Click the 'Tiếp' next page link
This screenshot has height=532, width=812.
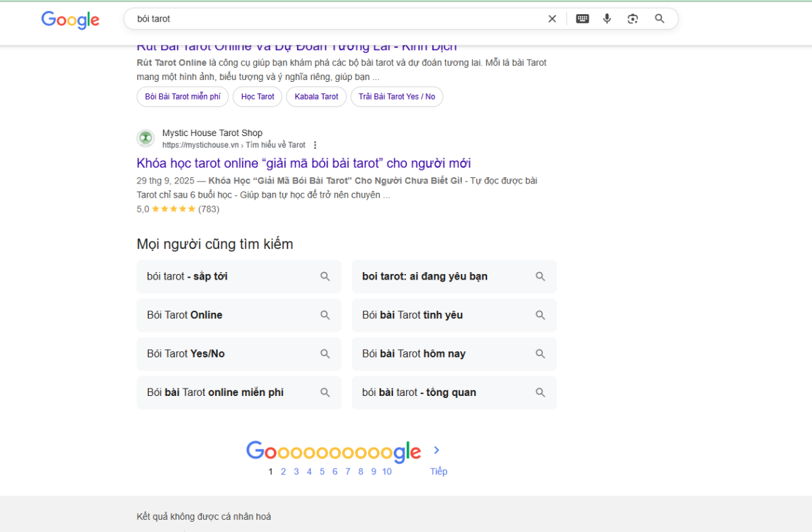[438, 472]
